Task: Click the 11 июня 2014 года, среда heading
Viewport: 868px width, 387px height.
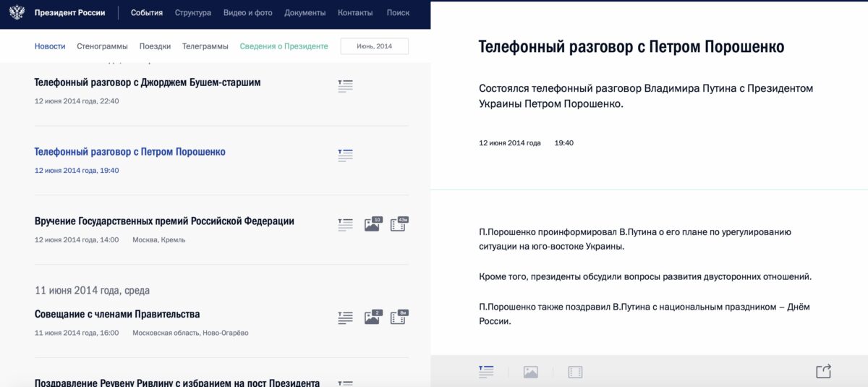Action: 93,291
